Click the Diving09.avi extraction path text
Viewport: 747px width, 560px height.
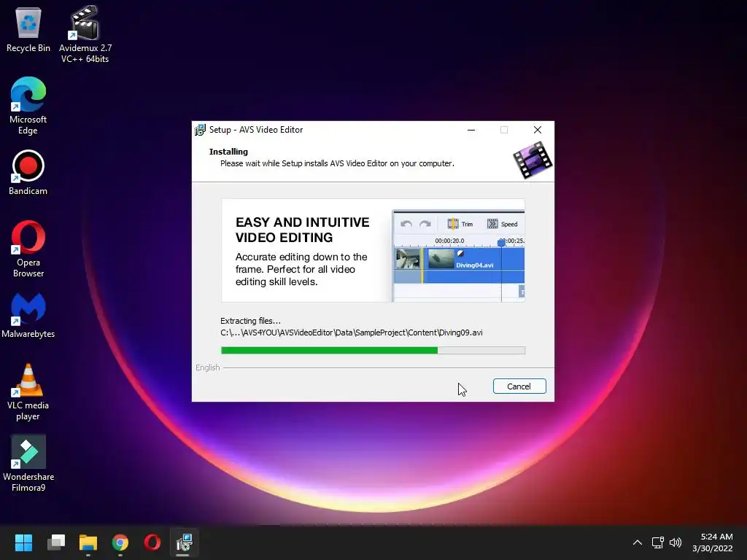[352, 332]
